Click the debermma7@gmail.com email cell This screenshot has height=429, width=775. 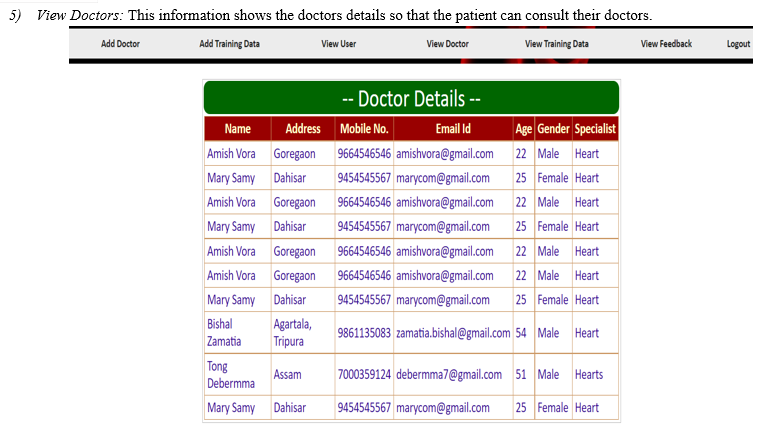[x=453, y=375]
